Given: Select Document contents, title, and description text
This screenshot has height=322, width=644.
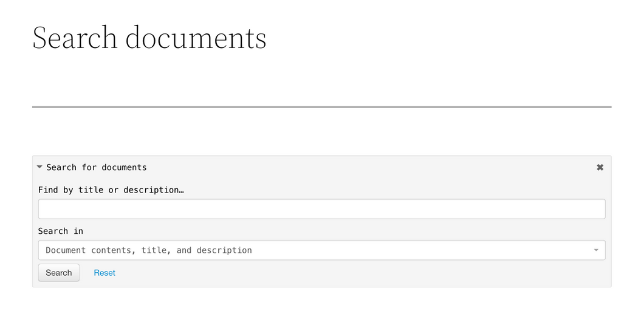Looking at the screenshot, I should click(x=149, y=250).
